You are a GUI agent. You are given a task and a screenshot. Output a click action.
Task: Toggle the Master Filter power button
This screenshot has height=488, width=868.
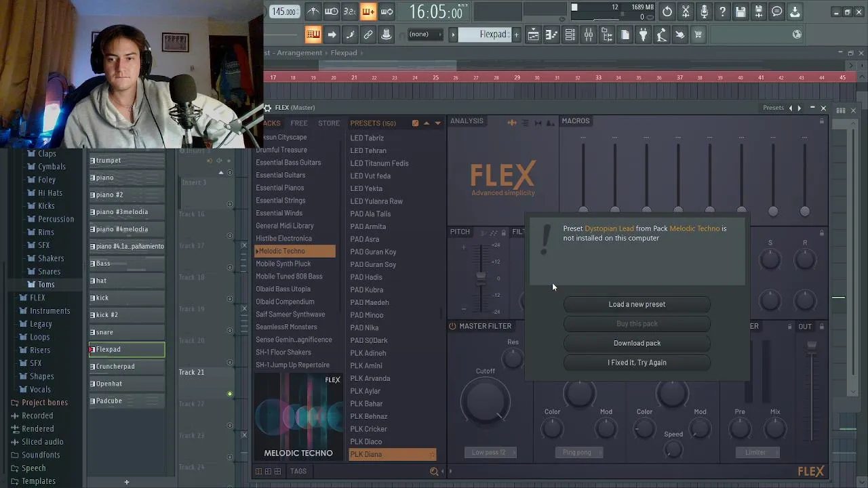452,326
